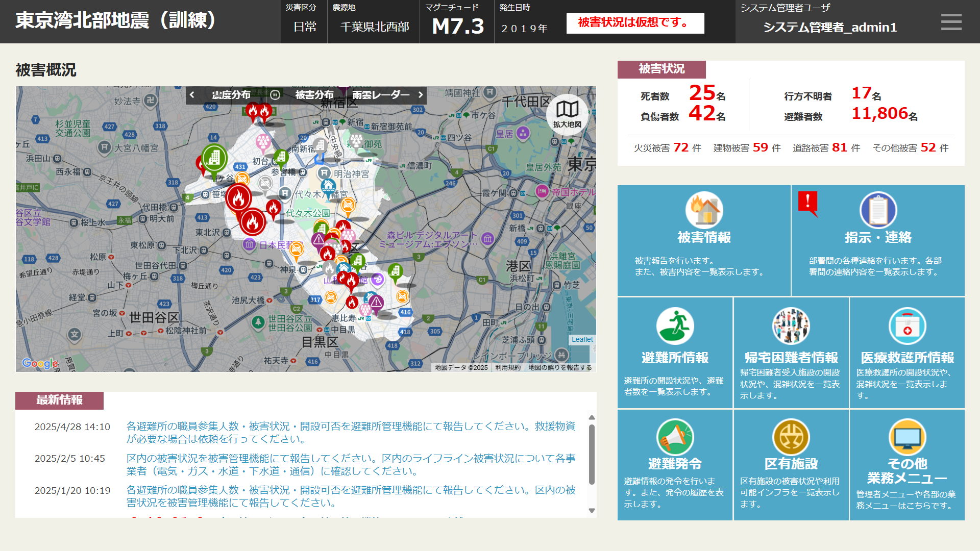Image resolution: width=980 pixels, height=551 pixels.
Task: Go to the next map layer with the right chevron
Action: point(421,95)
